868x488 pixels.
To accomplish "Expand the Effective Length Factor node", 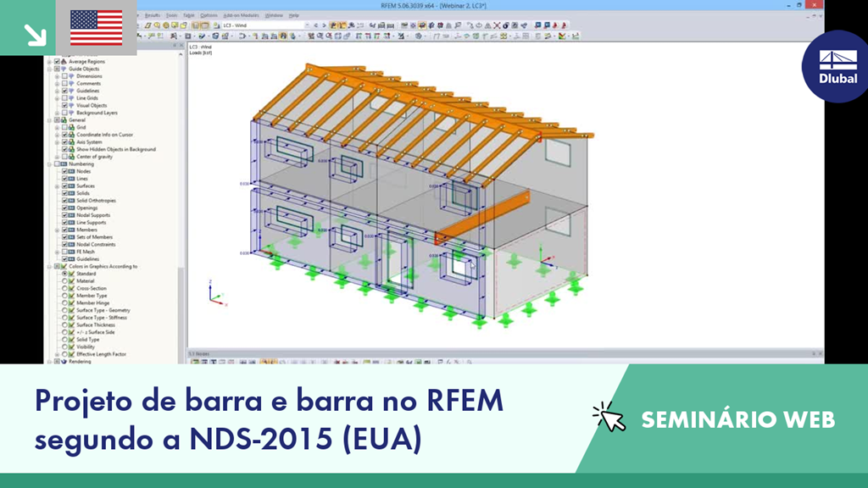I will 57,354.
